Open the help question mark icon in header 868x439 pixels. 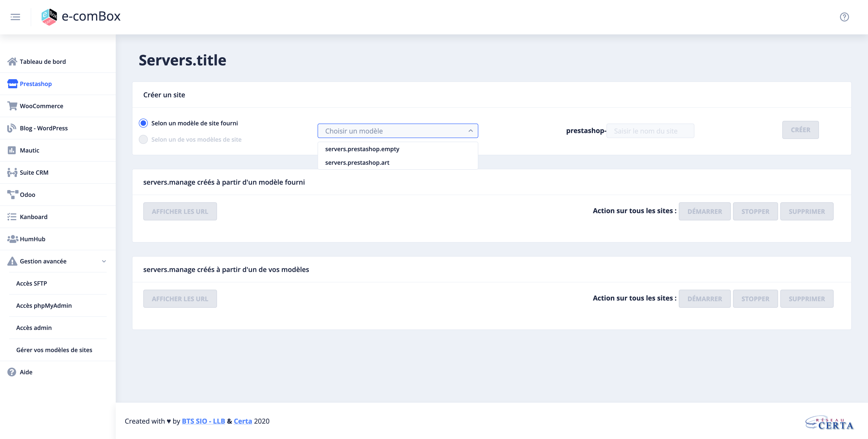coord(844,17)
